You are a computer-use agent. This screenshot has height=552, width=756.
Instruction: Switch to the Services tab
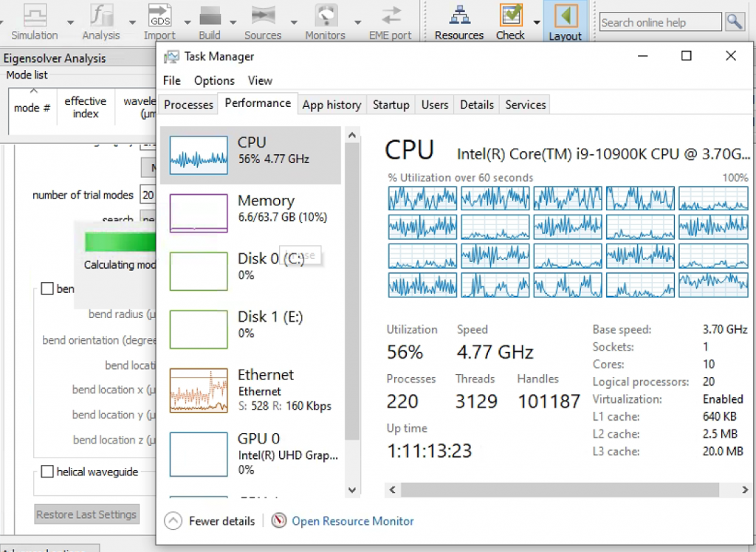point(526,105)
